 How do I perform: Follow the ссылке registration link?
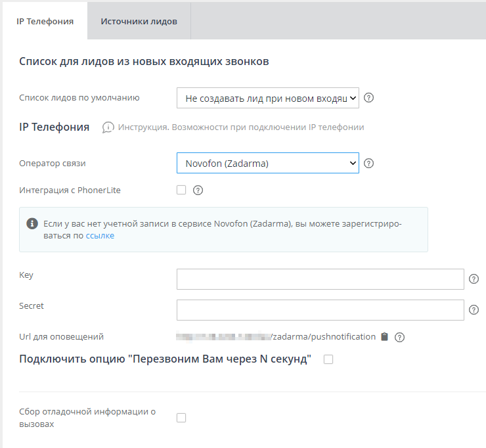click(100, 236)
